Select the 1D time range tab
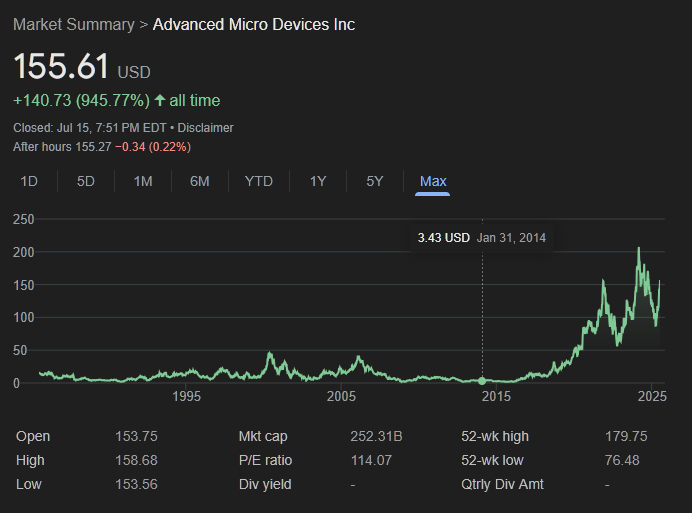This screenshot has width=692, height=513. coord(29,181)
